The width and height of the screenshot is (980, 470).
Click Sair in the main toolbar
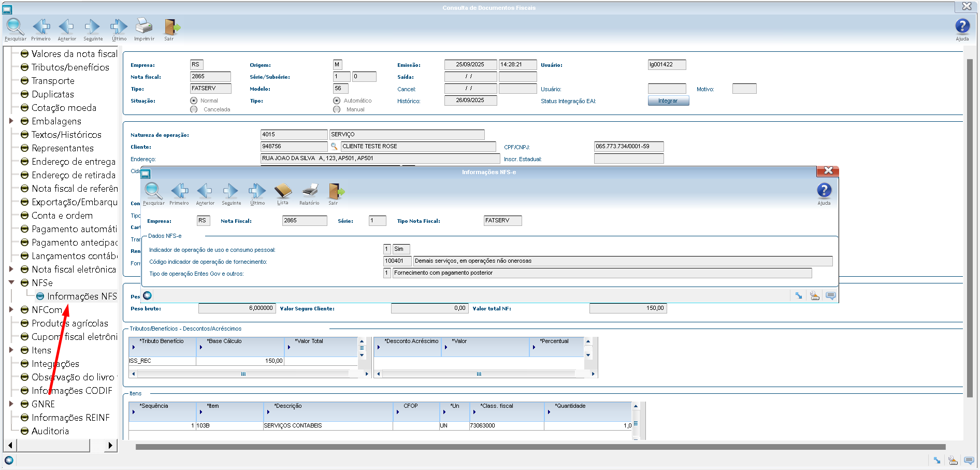171,30
